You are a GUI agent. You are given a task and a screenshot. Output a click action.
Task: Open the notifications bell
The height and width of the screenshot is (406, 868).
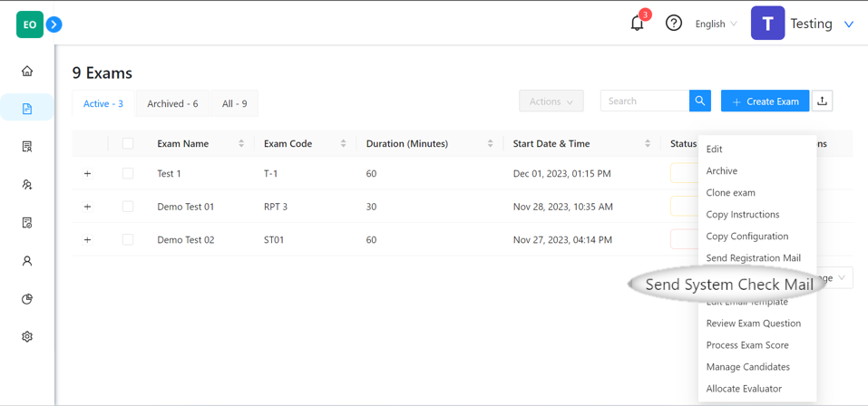tap(637, 24)
